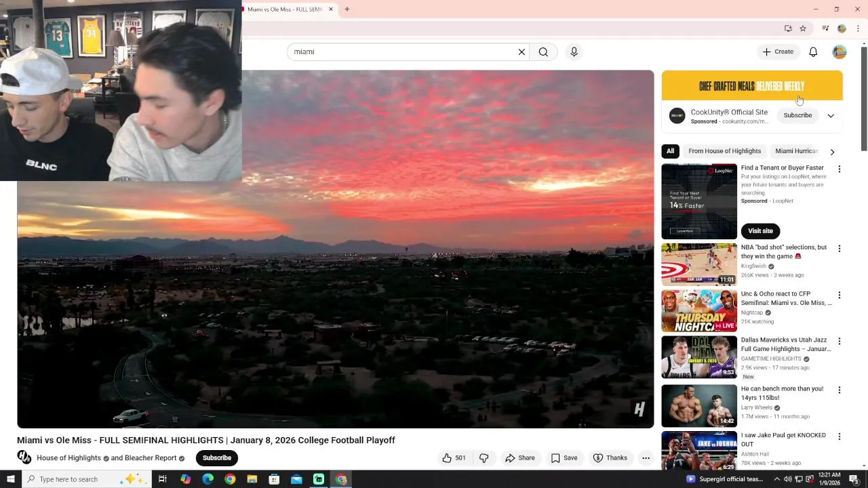Image resolution: width=868 pixels, height=488 pixels.
Task: Bookmark this page with the star icon
Action: (803, 28)
